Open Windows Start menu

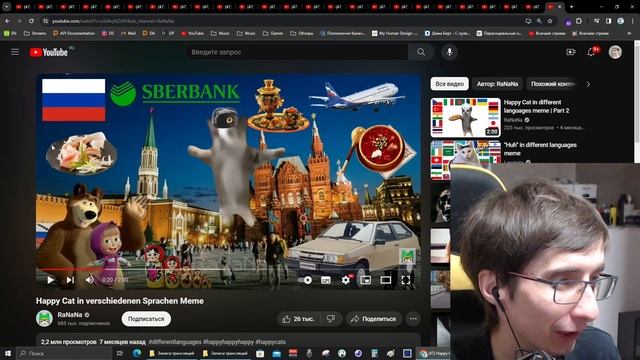pyautogui.click(x=7, y=353)
